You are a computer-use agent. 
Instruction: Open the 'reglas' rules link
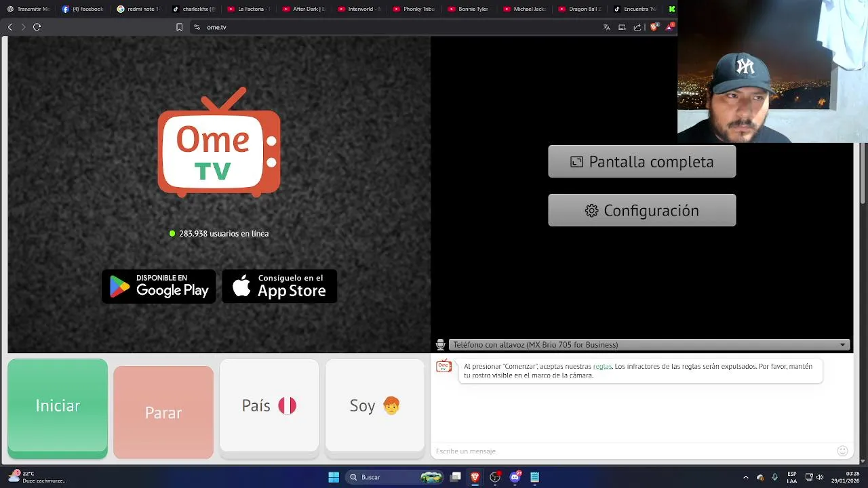pos(602,366)
